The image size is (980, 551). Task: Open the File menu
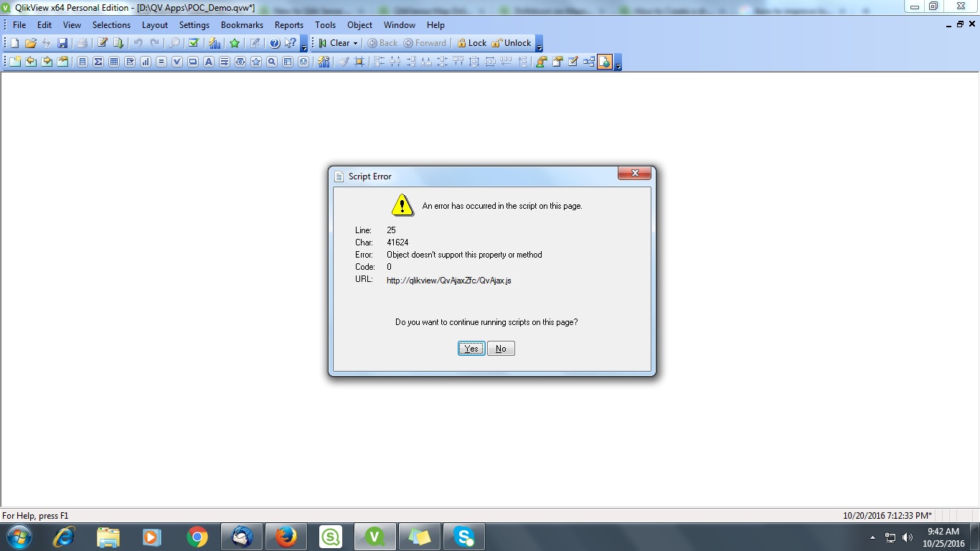pyautogui.click(x=19, y=24)
